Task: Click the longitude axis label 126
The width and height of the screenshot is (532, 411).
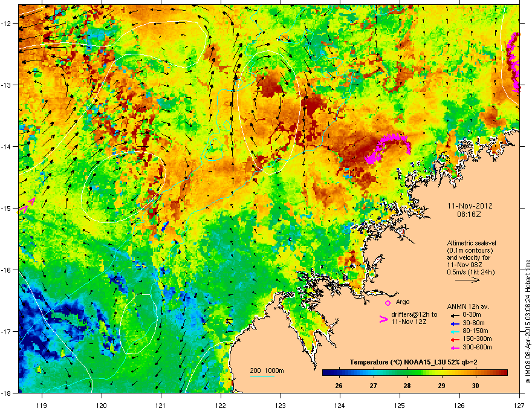Action: [459, 405]
